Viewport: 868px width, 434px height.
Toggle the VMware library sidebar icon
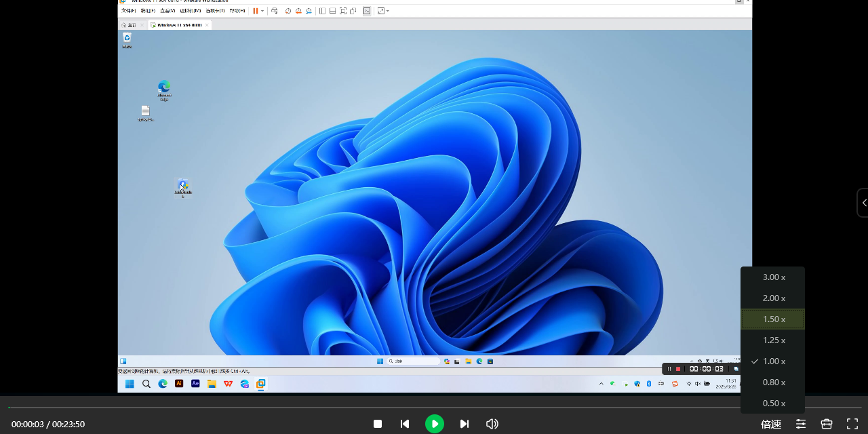click(322, 11)
